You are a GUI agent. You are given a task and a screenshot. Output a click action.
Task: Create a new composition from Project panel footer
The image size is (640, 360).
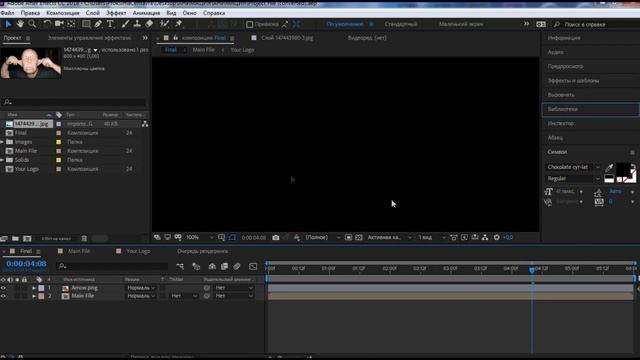point(27,238)
